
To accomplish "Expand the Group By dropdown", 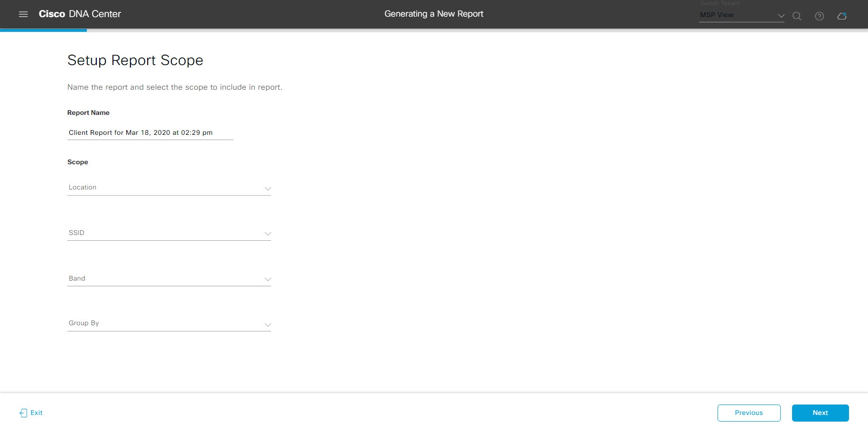I will [169, 324].
